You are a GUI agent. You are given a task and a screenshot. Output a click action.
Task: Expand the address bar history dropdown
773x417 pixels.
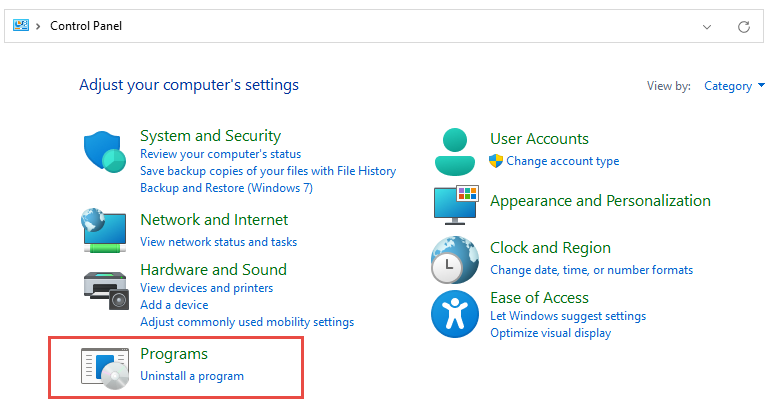[x=707, y=27]
